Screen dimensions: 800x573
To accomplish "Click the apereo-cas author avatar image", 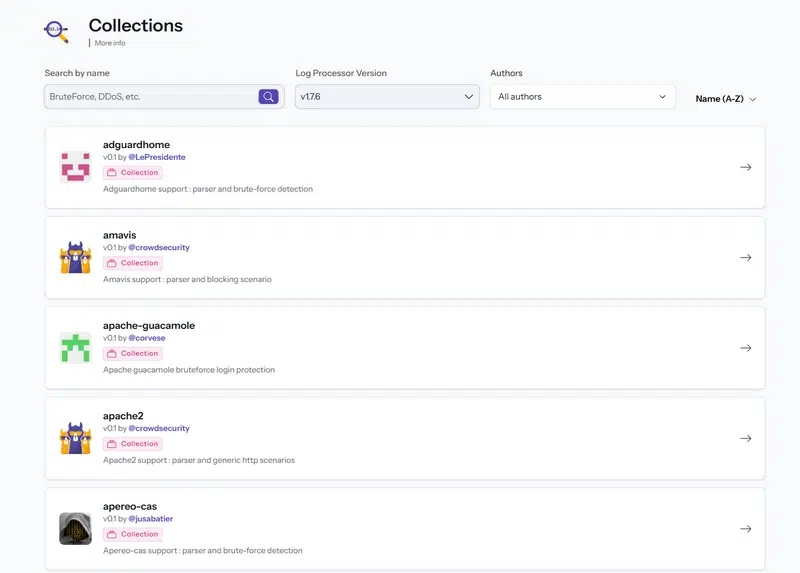I will click(x=76, y=529).
